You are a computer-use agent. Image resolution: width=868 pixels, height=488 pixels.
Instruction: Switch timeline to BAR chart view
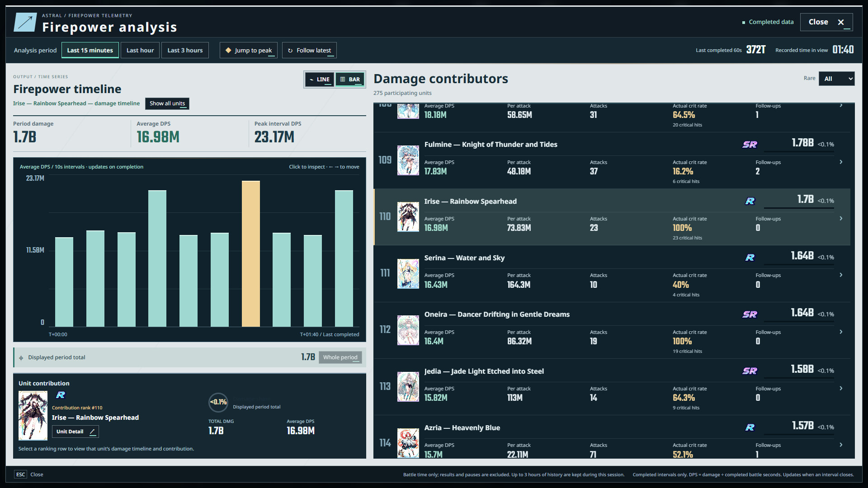[350, 80]
